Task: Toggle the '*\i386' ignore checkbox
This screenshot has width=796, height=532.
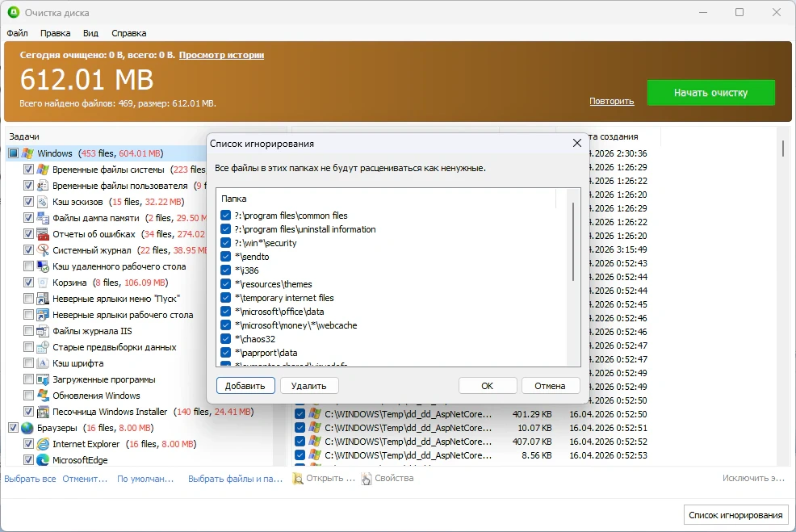Action: click(226, 270)
